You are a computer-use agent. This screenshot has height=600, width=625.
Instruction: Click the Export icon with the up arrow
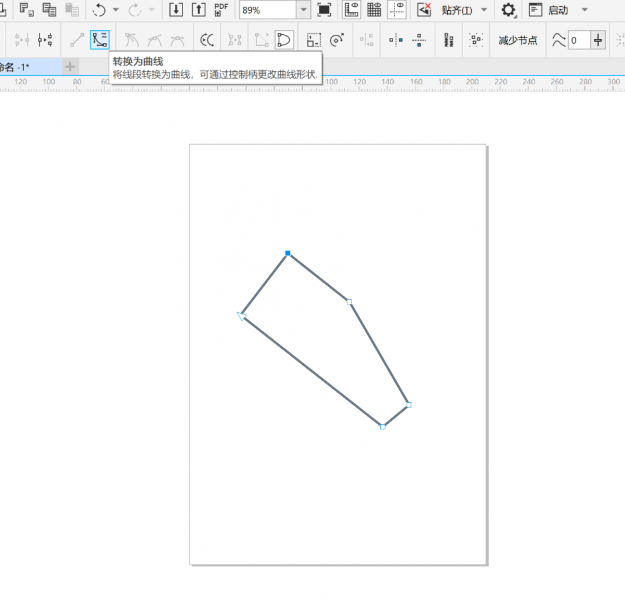coord(198,10)
